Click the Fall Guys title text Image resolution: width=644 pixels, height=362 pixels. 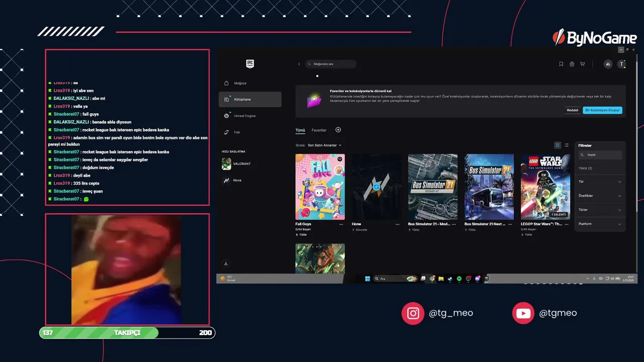(303, 224)
